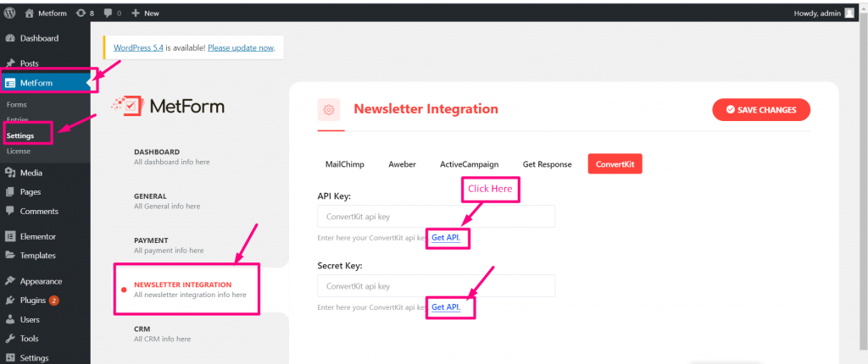Click the MetForm menu icon
Image resolution: width=868 pixels, height=364 pixels.
click(10, 84)
